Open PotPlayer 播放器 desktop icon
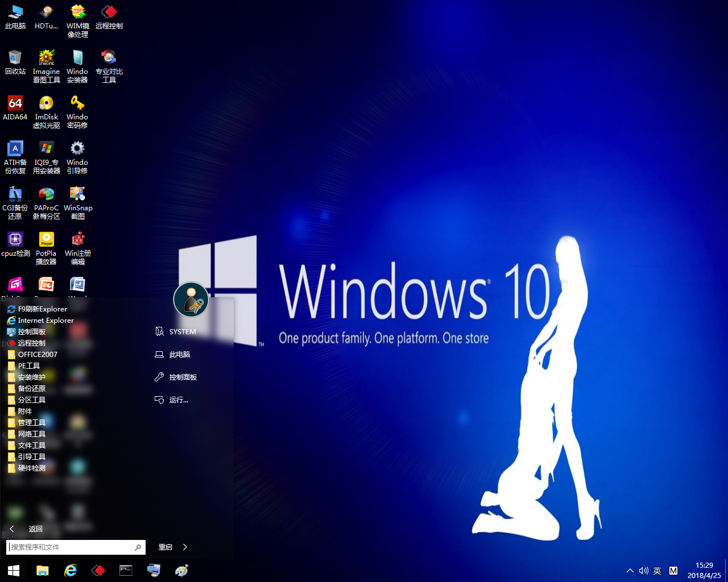728x582 pixels. (x=47, y=249)
